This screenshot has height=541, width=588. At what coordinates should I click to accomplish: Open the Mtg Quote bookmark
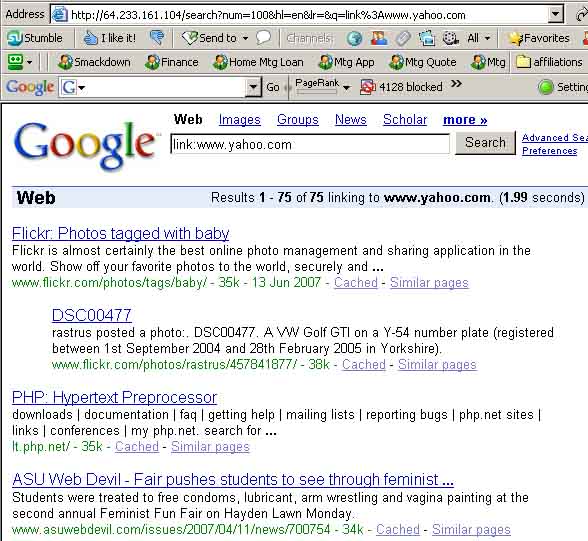coord(423,62)
